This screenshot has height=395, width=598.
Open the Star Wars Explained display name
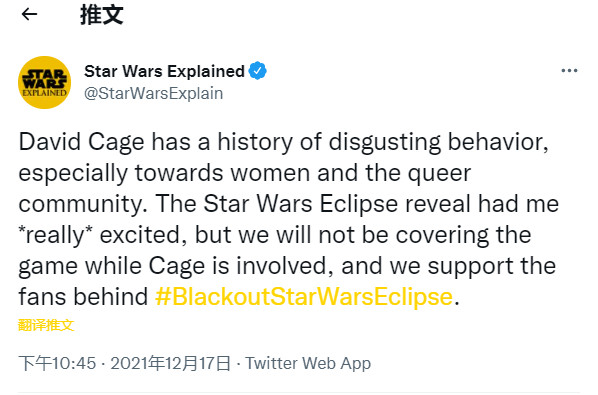point(164,71)
